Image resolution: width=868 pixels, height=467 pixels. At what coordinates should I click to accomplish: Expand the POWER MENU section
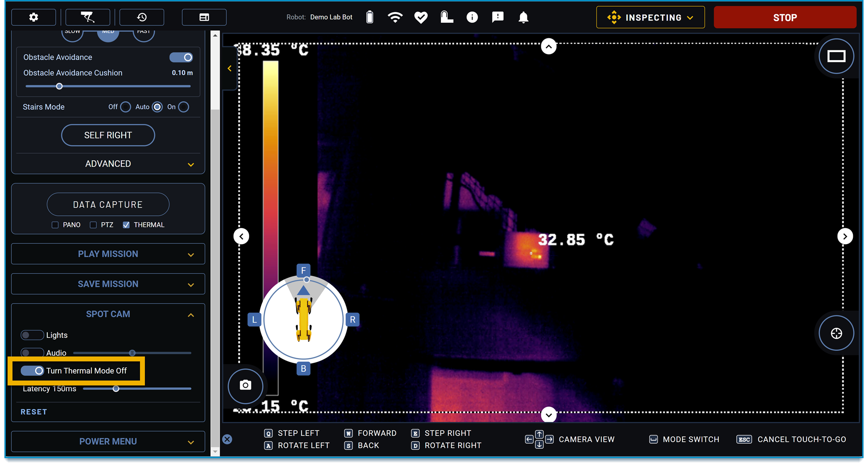[108, 442]
